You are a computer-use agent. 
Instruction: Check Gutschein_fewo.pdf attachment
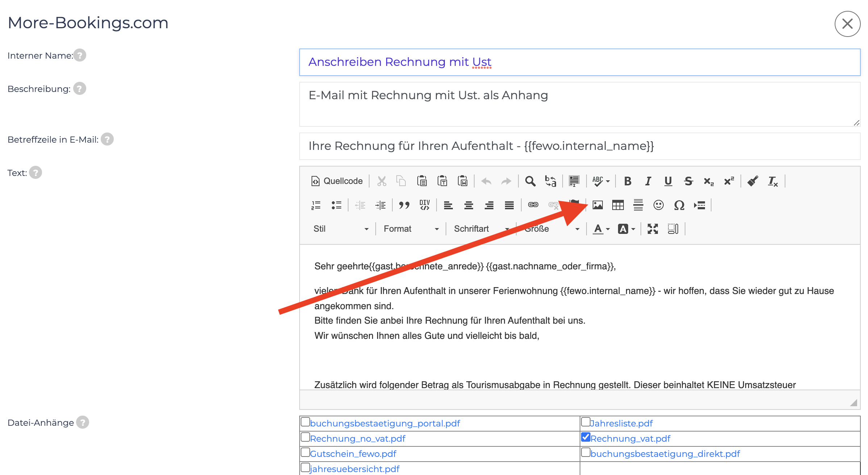[x=305, y=453]
